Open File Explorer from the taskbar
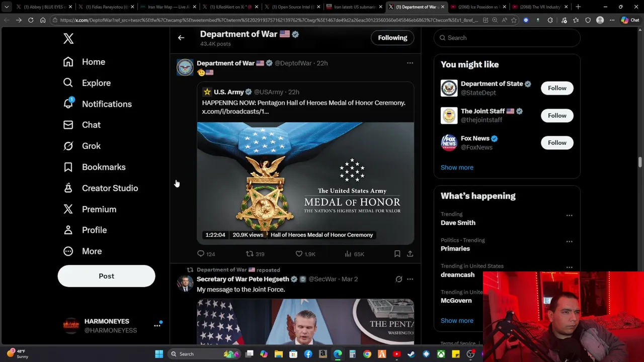 pyautogui.click(x=279, y=354)
